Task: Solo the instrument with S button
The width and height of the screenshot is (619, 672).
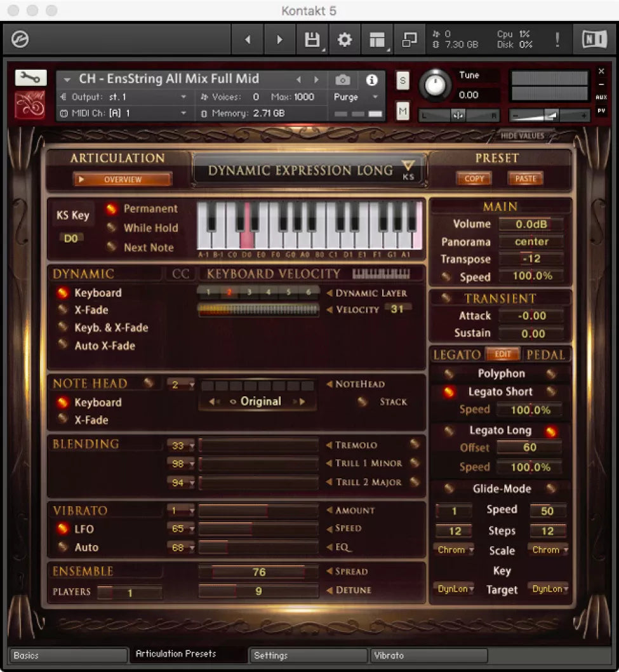Action: coord(403,81)
